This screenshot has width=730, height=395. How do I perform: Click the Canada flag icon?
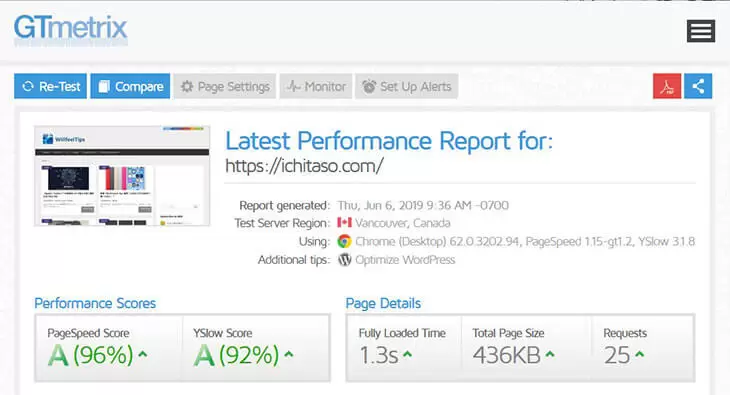tap(345, 223)
